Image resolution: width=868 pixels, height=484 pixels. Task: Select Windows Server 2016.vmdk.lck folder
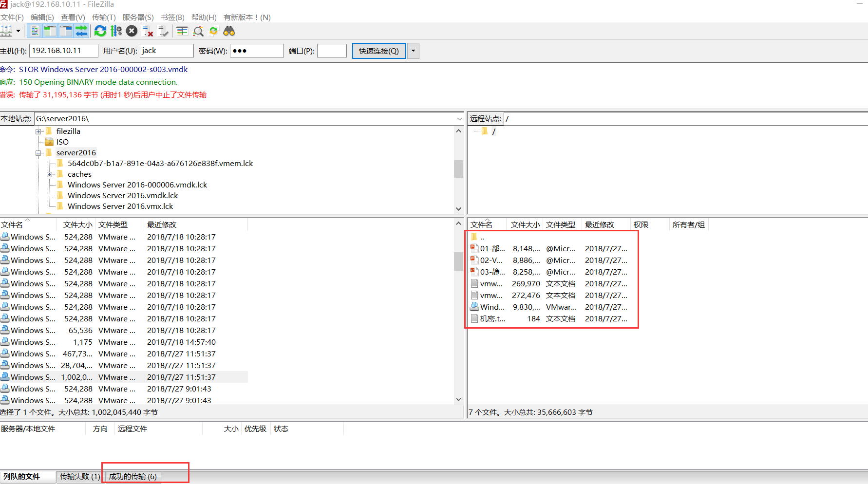123,196
